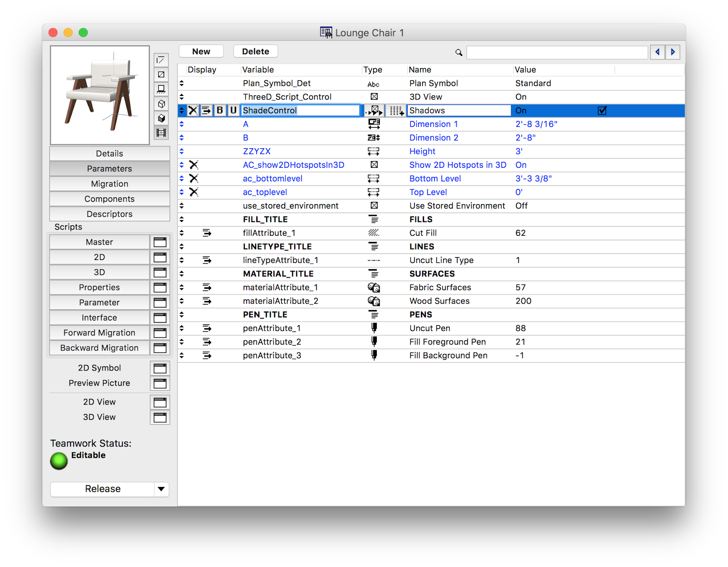Open the 3D View window icon
This screenshot has height=567, width=728.
click(x=160, y=417)
